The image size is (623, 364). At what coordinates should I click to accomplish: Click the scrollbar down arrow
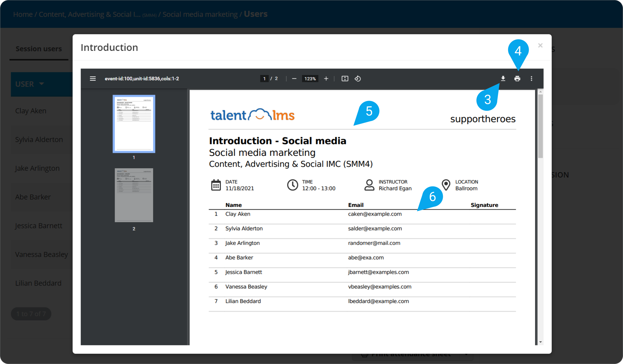[540, 342]
